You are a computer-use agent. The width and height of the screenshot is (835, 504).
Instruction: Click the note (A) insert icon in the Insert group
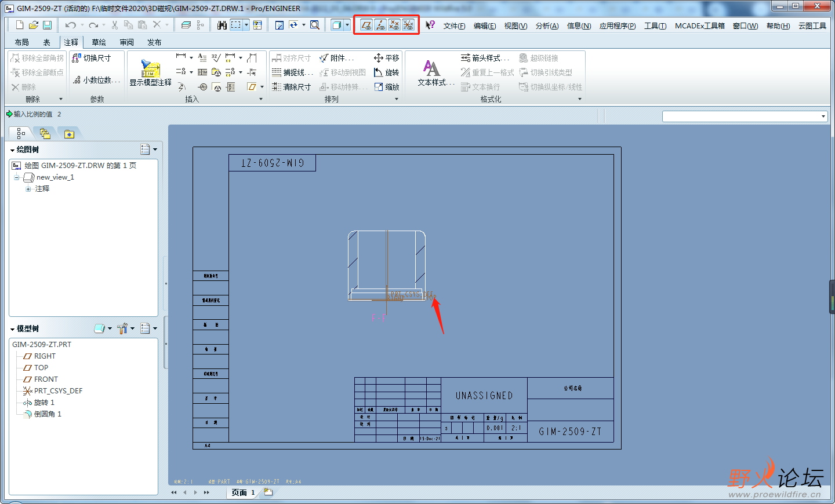point(202,57)
